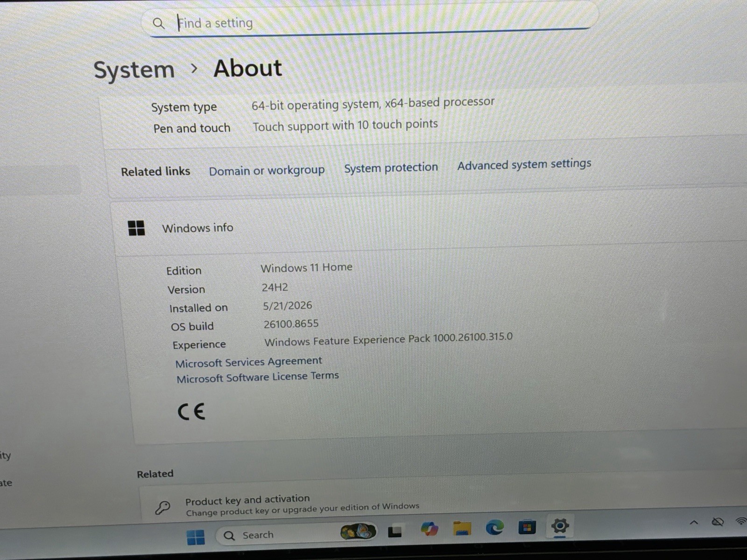Click the Windows info heading text
The width and height of the screenshot is (747, 560).
pyautogui.click(x=197, y=228)
